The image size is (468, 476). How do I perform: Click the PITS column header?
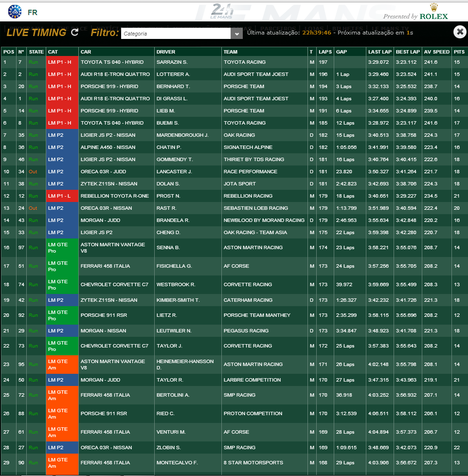click(458, 52)
